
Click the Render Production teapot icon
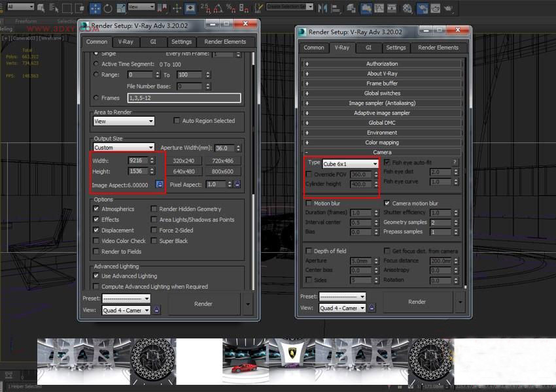(x=448, y=8)
